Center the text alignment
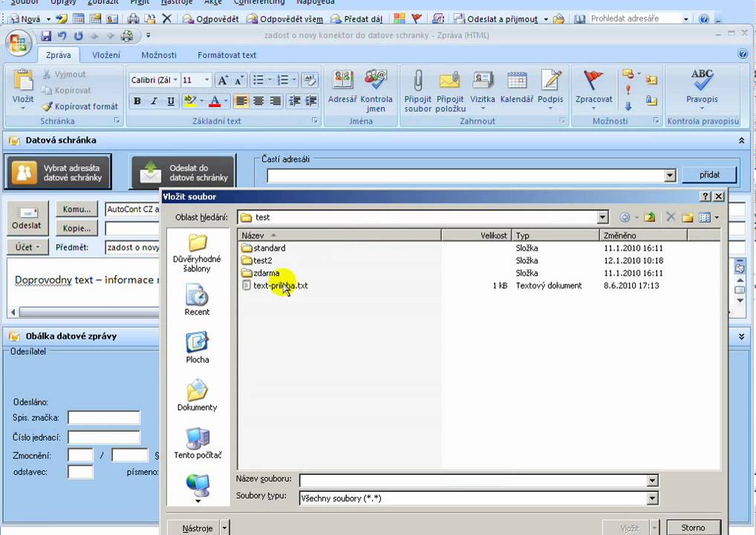The image size is (756, 535). pos(258,101)
